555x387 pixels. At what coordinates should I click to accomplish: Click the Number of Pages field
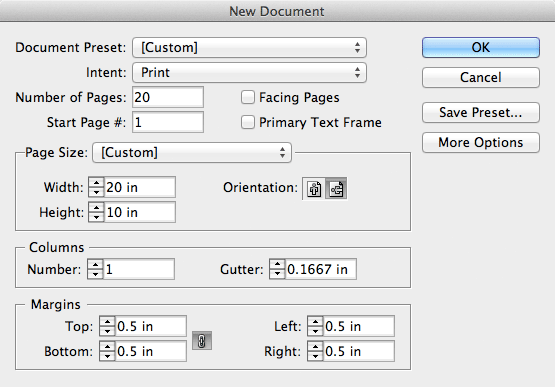168,97
